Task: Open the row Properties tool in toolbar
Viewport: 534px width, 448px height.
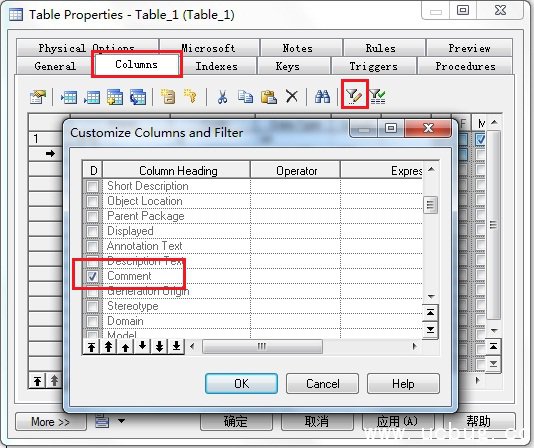Action: (38, 97)
